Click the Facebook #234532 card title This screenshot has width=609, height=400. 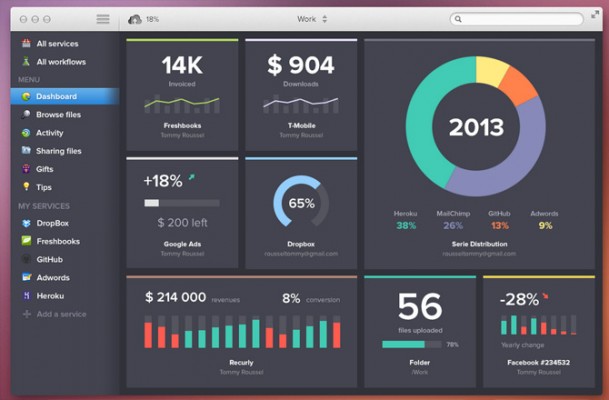tap(538, 362)
